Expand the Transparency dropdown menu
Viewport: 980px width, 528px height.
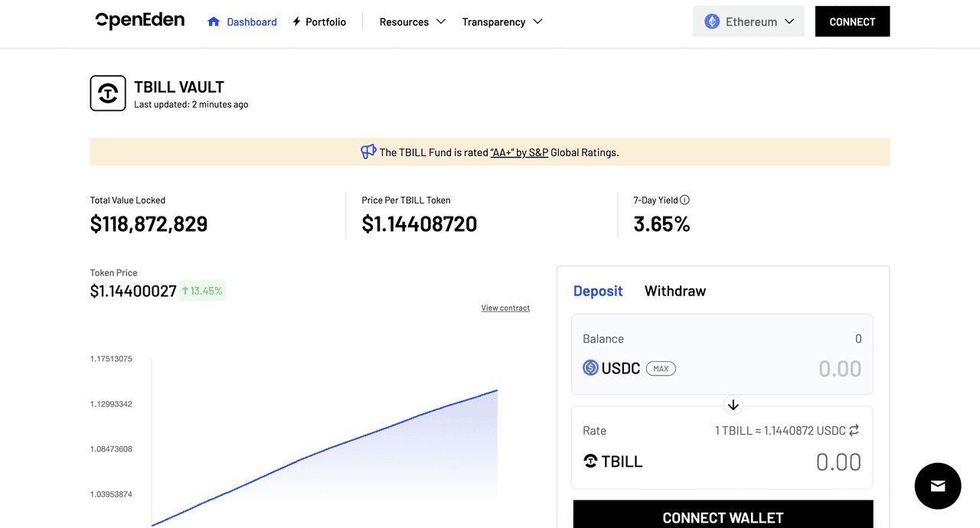click(502, 21)
